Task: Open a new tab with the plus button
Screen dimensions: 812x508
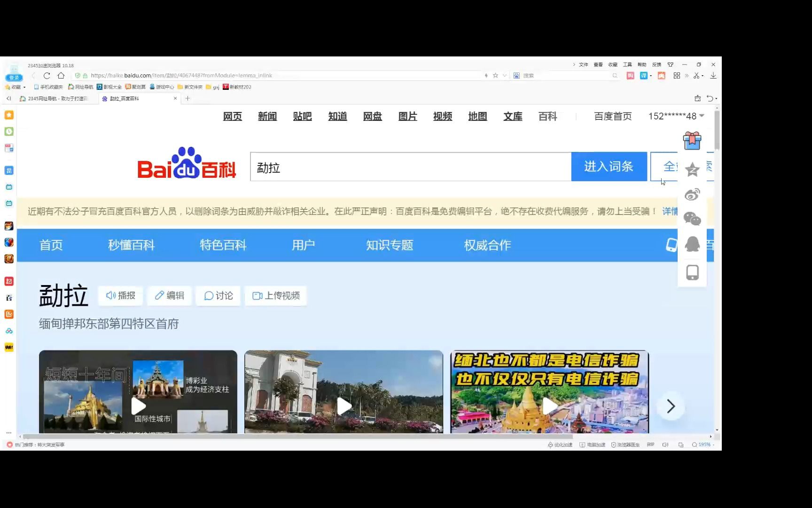Action: pyautogui.click(x=187, y=98)
